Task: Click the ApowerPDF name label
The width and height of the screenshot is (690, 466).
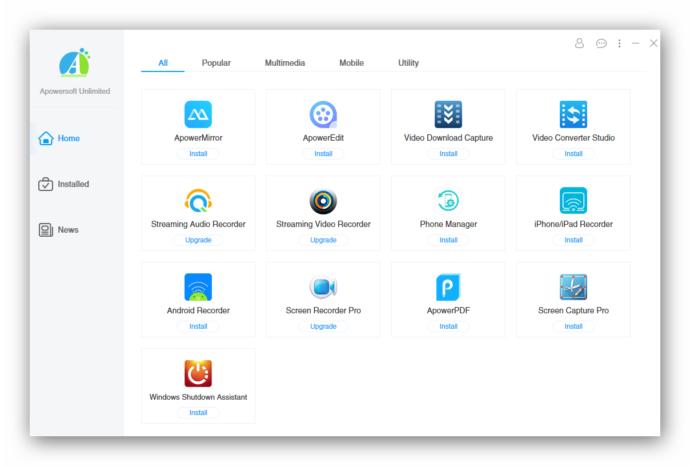Action: click(448, 310)
